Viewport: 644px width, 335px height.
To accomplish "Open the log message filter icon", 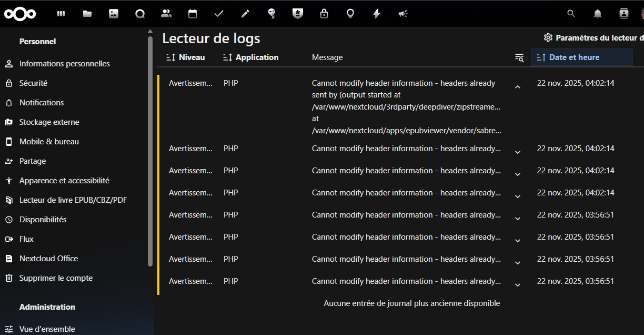I will pyautogui.click(x=519, y=57).
